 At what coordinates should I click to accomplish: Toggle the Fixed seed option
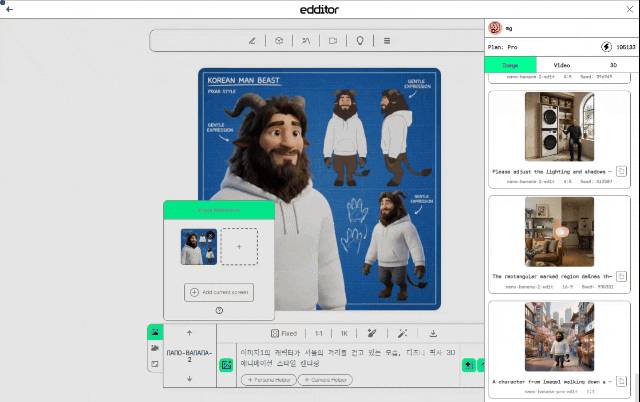[x=284, y=333]
